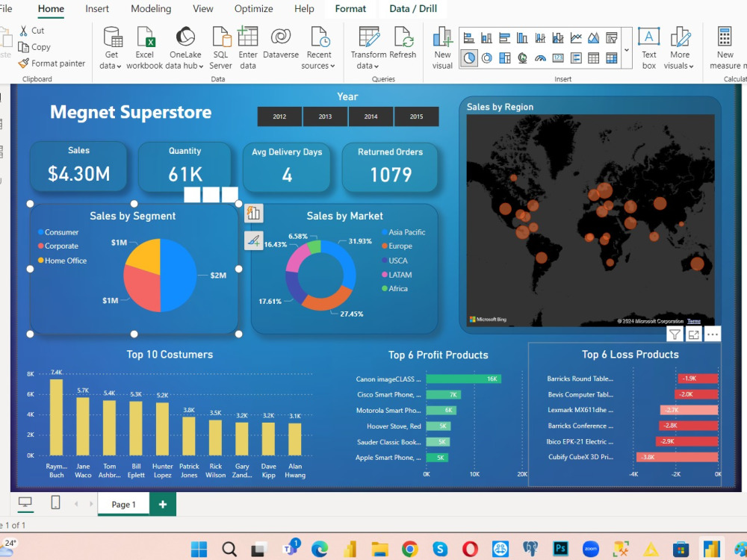The image size is (747, 560).
Task: Insert a Text box
Action: pos(649,48)
